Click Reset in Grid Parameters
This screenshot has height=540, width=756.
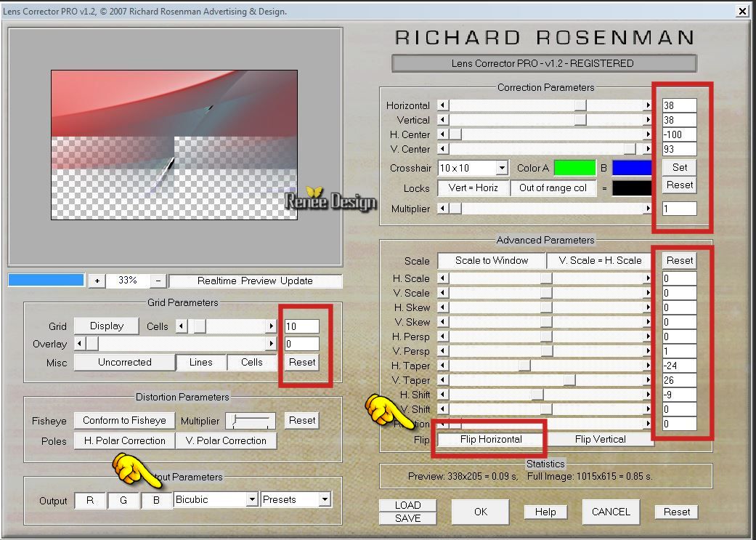pyautogui.click(x=302, y=363)
